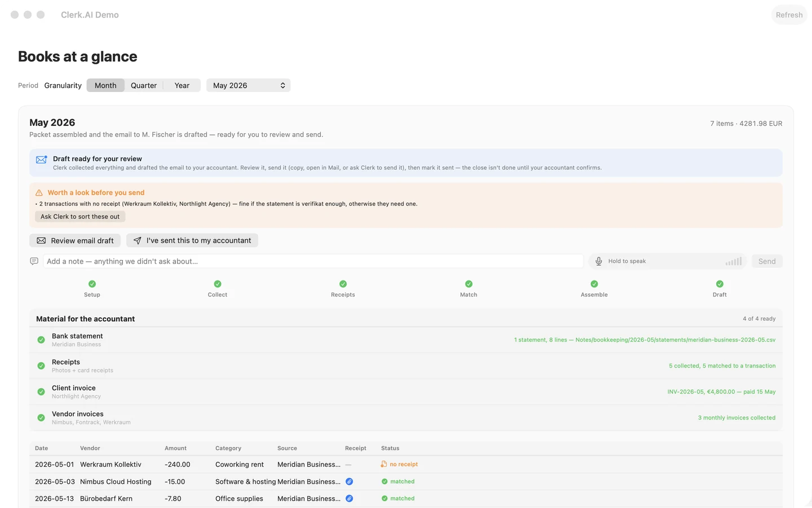Image resolution: width=812 pixels, height=508 pixels.
Task: Open receipt attachment icon for Bürobedarf Kern
Action: click(349, 498)
